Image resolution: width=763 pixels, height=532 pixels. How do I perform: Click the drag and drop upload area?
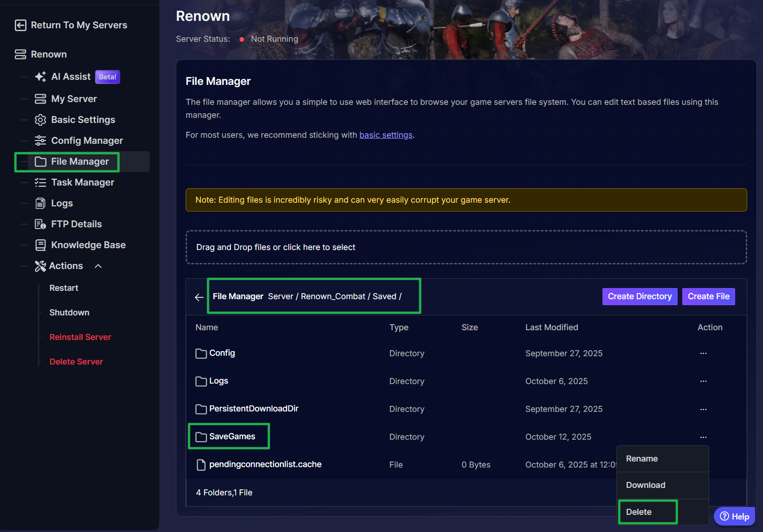point(466,247)
